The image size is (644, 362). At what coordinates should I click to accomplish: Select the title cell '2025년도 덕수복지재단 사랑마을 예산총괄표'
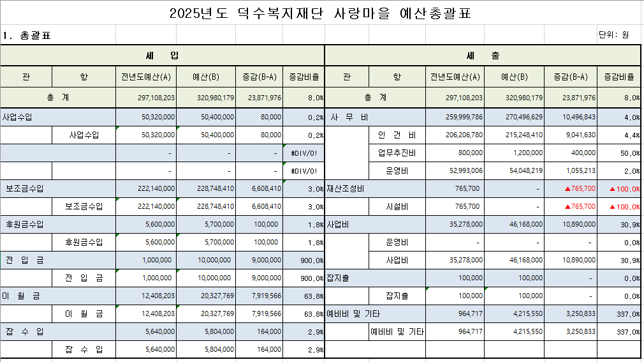pos(321,13)
